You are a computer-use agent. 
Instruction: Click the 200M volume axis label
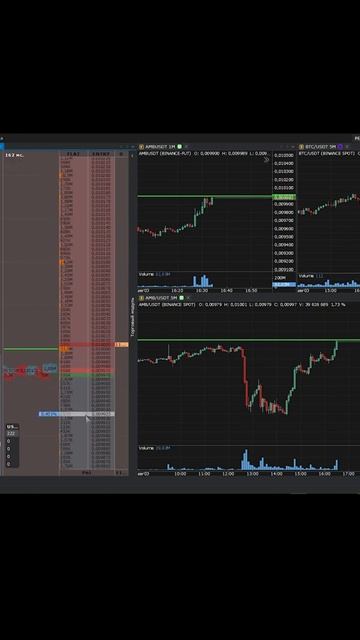click(280, 278)
